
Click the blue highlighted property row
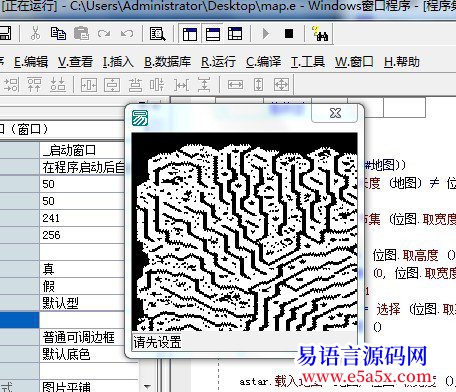click(x=19, y=320)
